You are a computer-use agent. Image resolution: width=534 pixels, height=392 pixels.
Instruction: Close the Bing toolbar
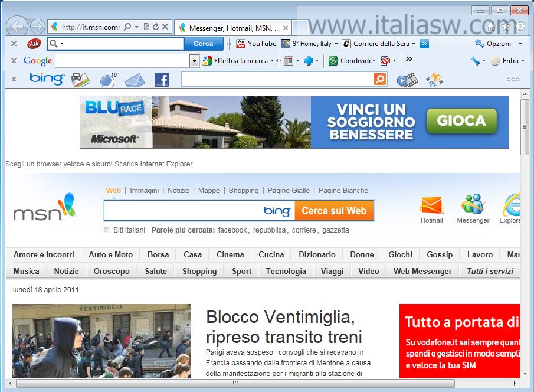tap(14, 79)
